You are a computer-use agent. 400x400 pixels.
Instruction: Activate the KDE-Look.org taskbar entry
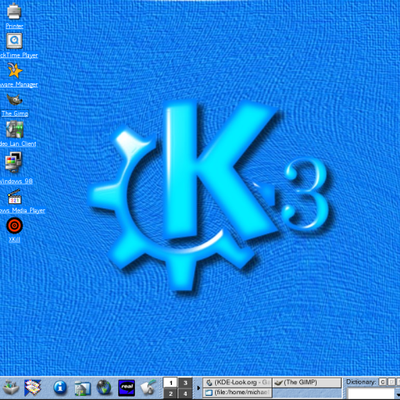(x=237, y=383)
